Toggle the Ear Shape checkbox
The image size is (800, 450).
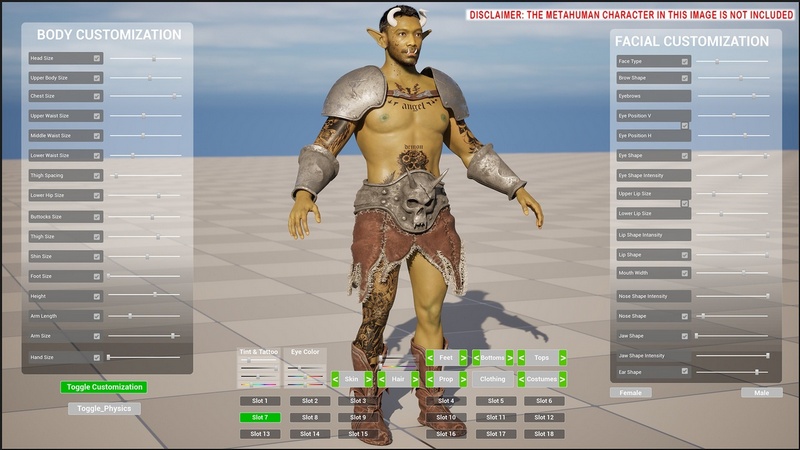pyautogui.click(x=685, y=372)
